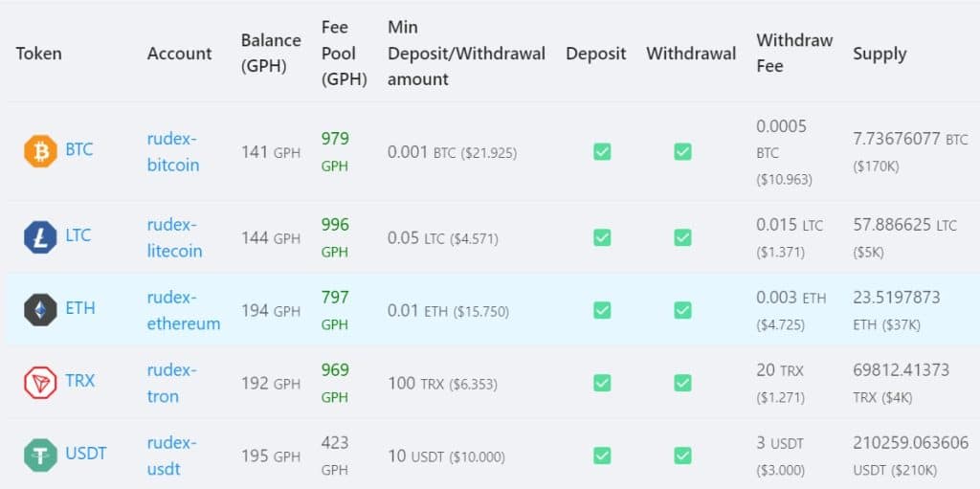Open the rudex-ethereum account link
The height and width of the screenshot is (489, 980).
point(183,310)
